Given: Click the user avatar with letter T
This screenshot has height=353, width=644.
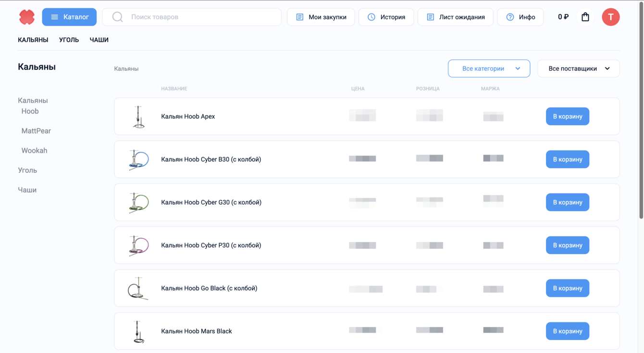Looking at the screenshot, I should (610, 17).
